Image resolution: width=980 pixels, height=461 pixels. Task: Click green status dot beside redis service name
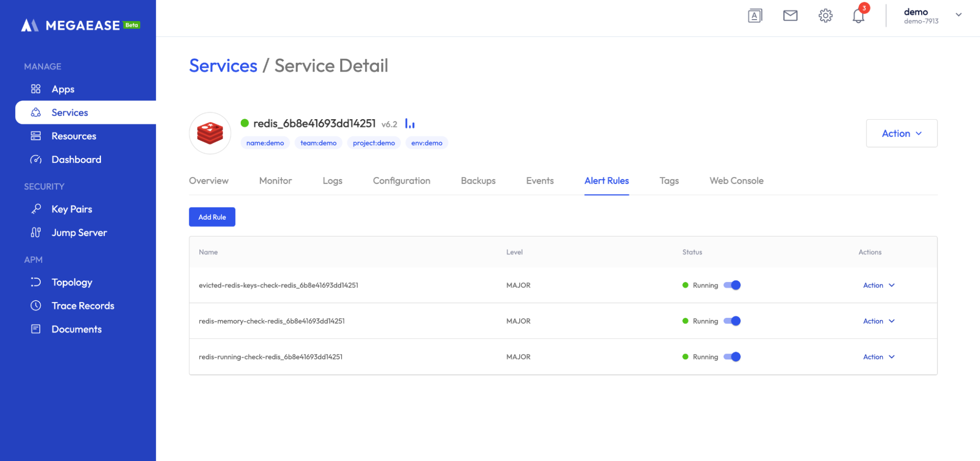pos(245,123)
